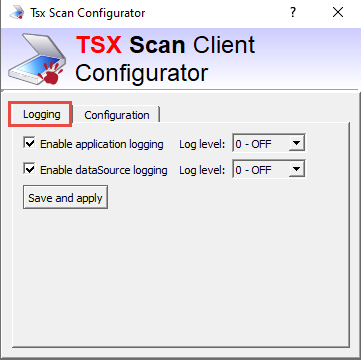Switch to the Logging tab

pos(40,115)
